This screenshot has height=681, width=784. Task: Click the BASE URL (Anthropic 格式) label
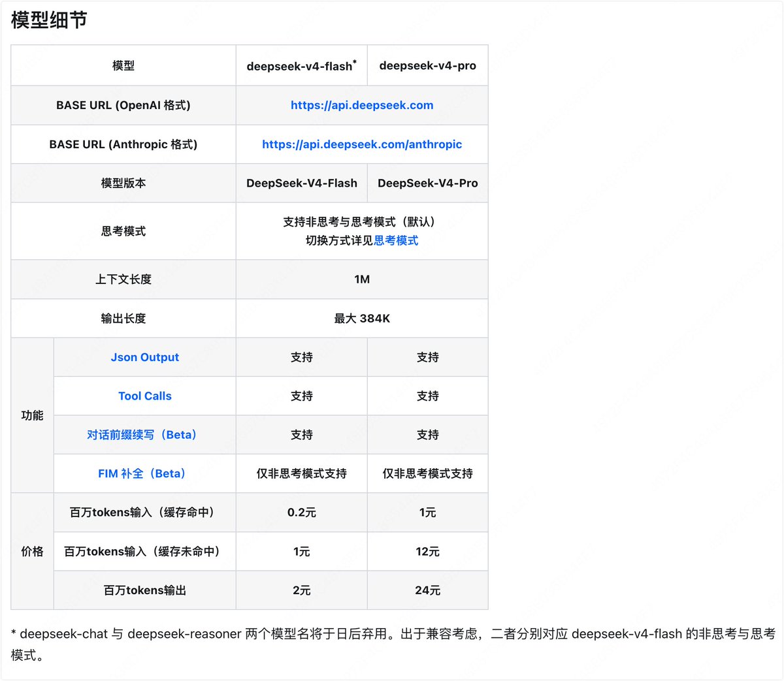[x=123, y=144]
